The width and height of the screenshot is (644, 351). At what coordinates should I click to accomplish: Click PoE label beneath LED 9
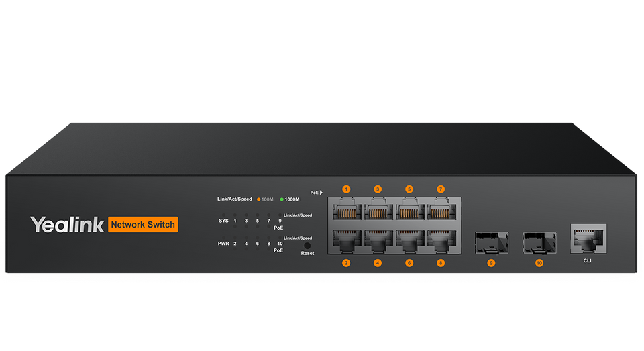point(278,228)
